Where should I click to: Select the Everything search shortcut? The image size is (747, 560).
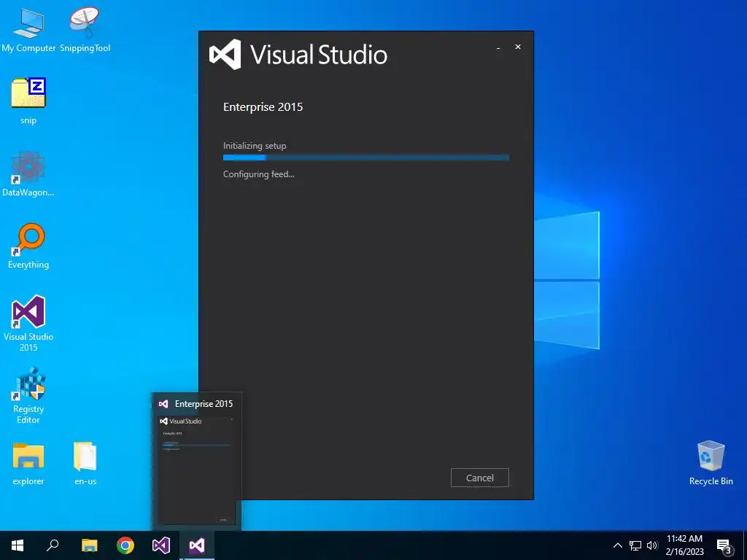(28, 246)
